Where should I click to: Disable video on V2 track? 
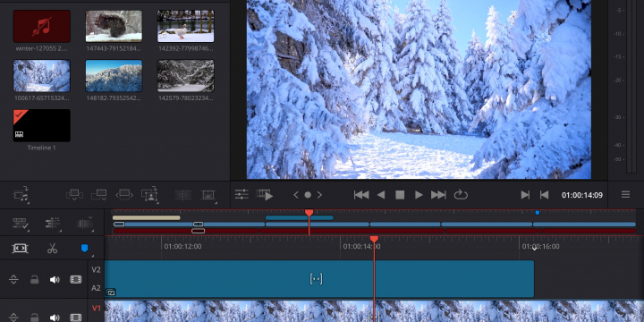coord(75,280)
